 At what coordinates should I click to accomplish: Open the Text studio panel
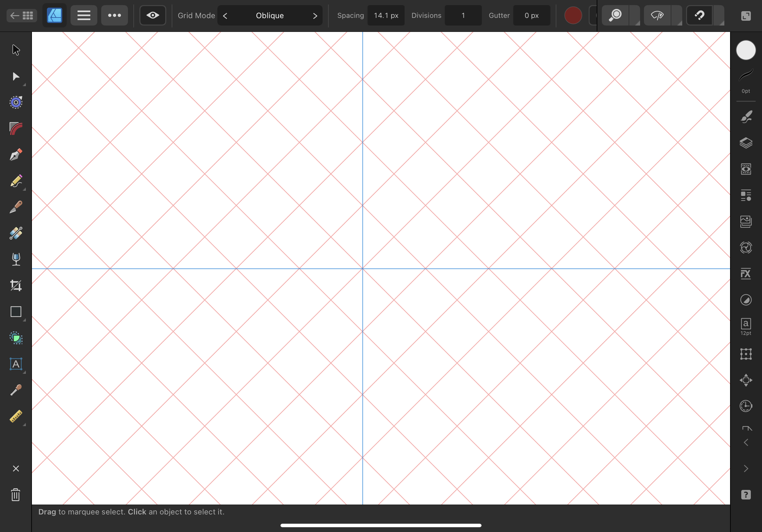click(x=746, y=326)
